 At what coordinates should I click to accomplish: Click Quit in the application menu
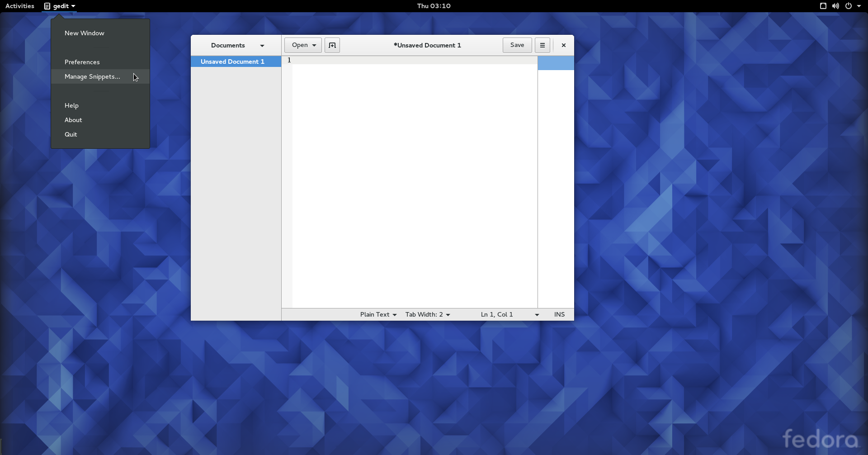[x=71, y=134]
